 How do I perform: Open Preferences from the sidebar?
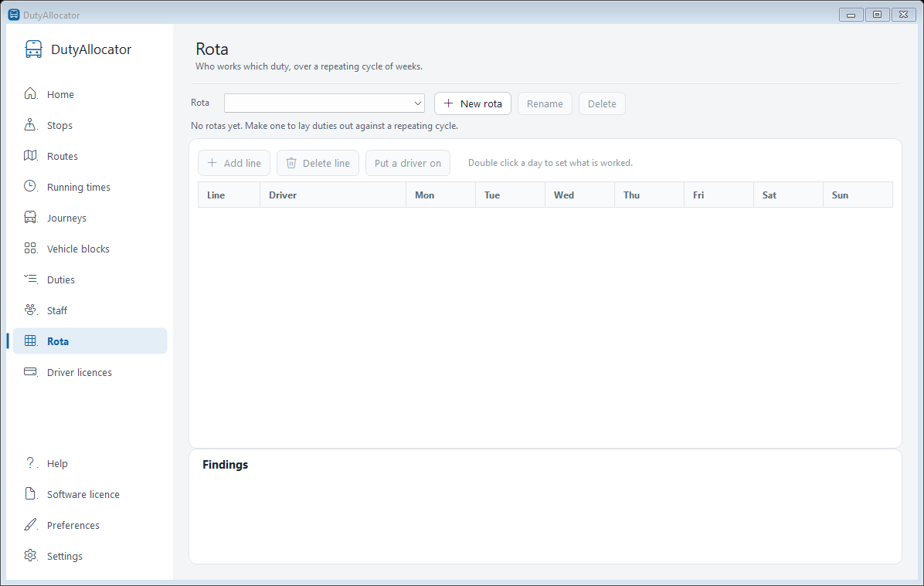click(90, 525)
